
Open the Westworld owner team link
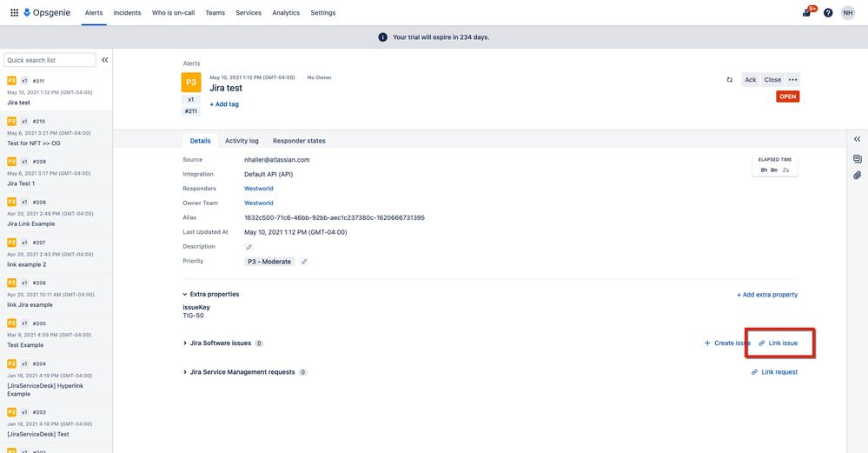tap(259, 203)
